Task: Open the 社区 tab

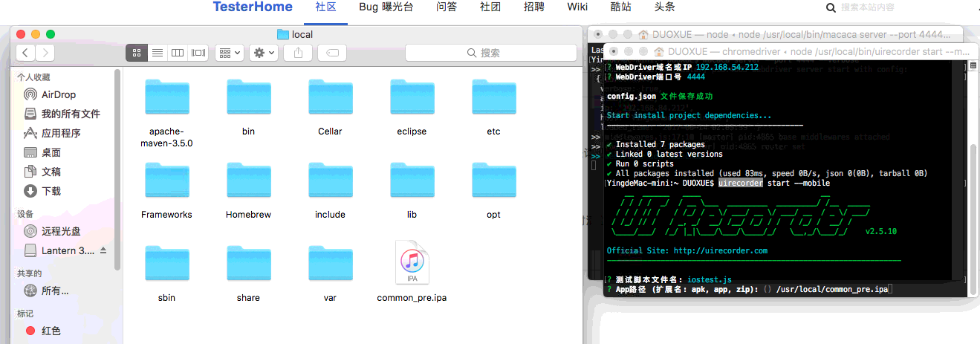Action: (326, 7)
